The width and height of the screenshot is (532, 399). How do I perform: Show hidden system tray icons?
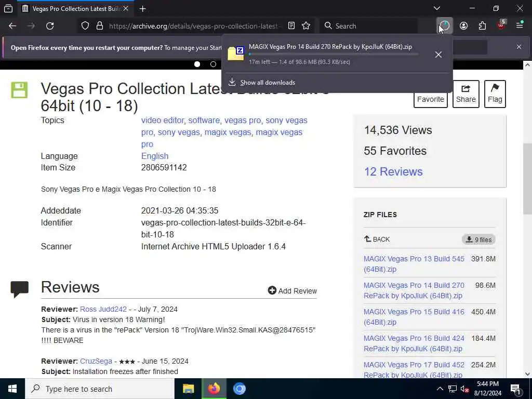pos(440,389)
